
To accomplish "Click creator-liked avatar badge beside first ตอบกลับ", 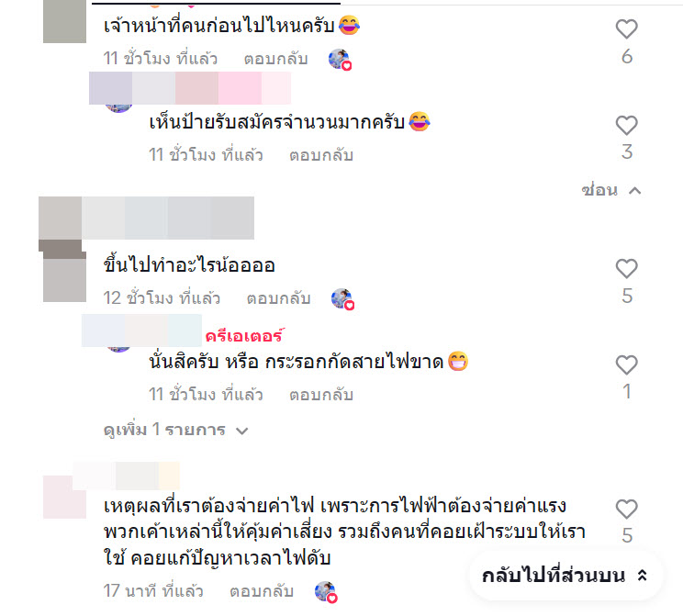I will click(x=340, y=60).
